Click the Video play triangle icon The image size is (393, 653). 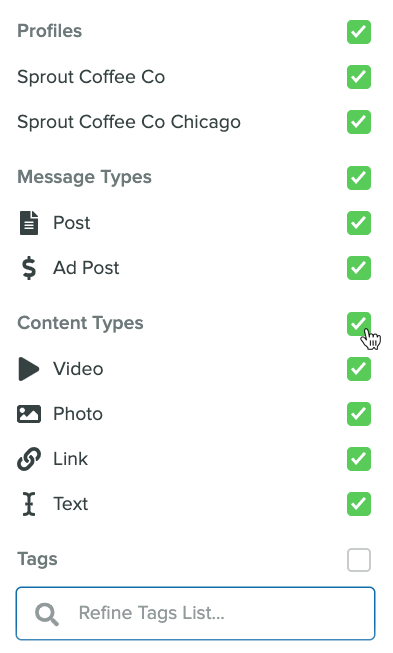pos(29,369)
